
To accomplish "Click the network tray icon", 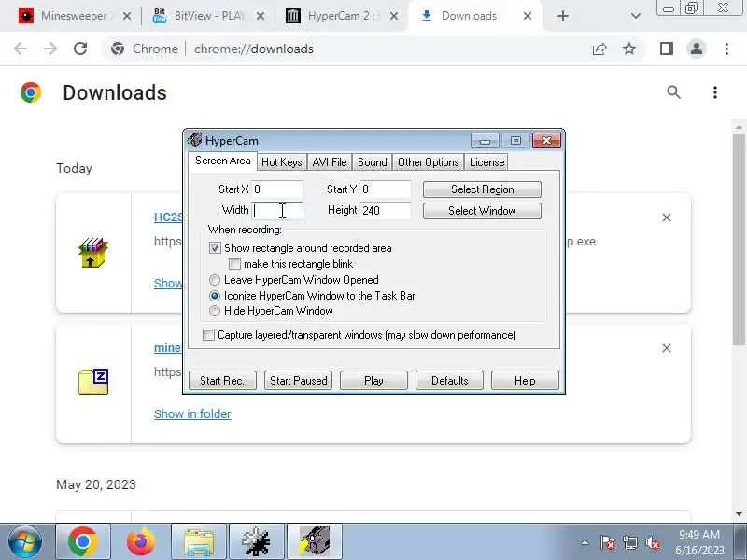I will pos(629,542).
